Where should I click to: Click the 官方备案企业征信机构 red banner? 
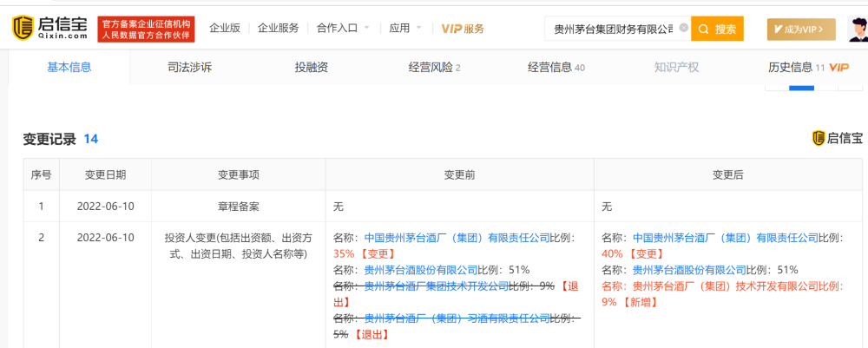pyautogui.click(x=146, y=29)
